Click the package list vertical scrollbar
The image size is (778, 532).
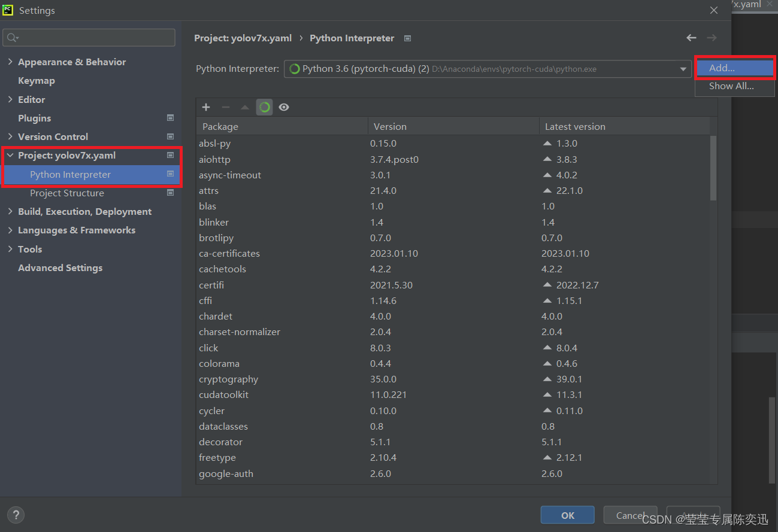pos(713,168)
